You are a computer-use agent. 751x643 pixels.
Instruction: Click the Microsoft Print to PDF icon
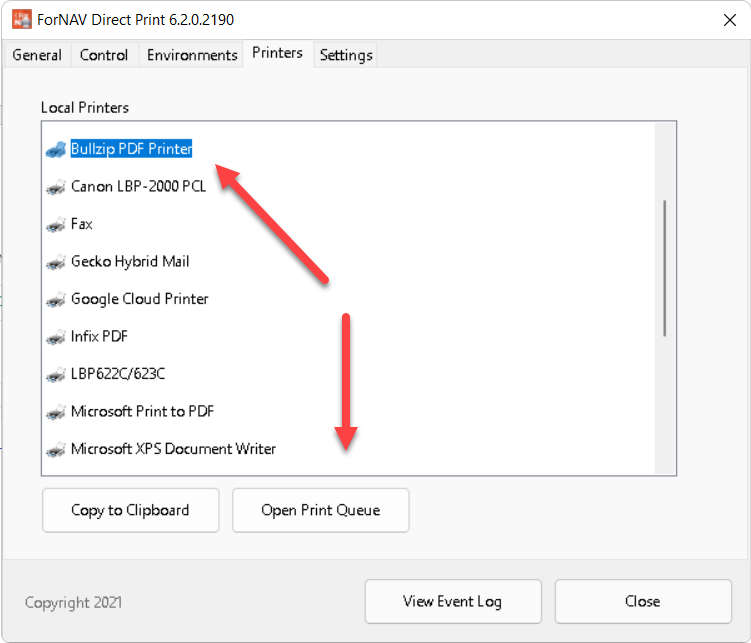tap(56, 412)
